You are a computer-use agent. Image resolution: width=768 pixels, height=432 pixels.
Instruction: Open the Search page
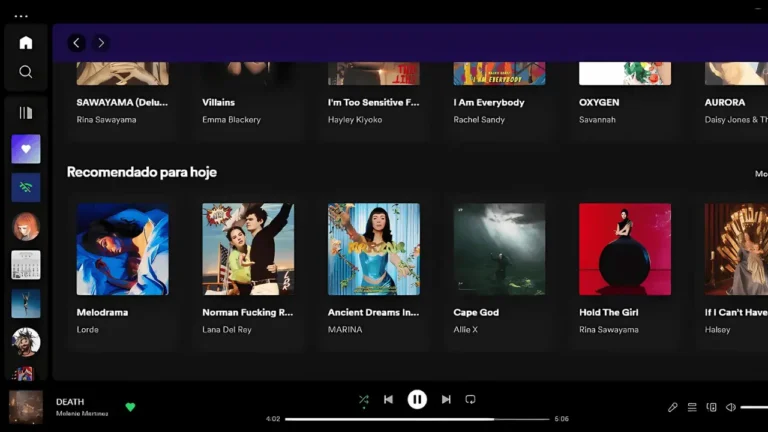click(x=26, y=72)
